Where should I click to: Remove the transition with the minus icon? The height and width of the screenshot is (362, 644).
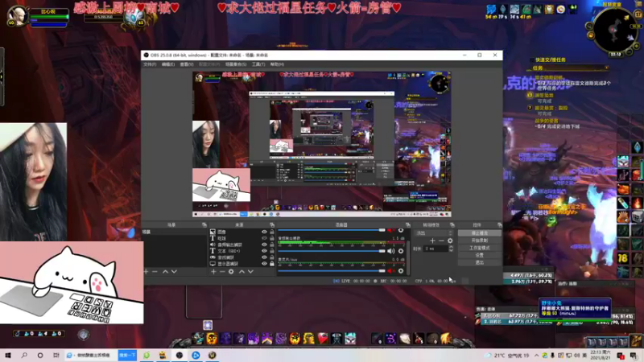click(441, 241)
